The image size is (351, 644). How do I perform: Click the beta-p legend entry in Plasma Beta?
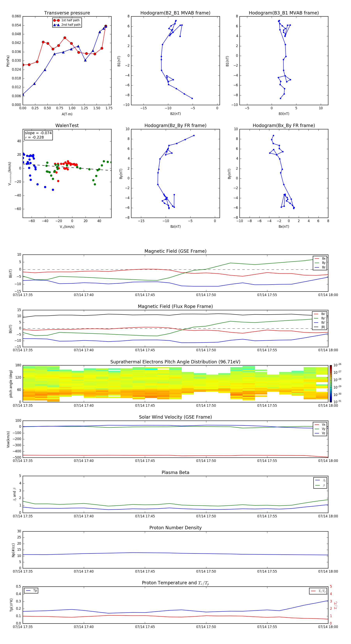(x=320, y=480)
